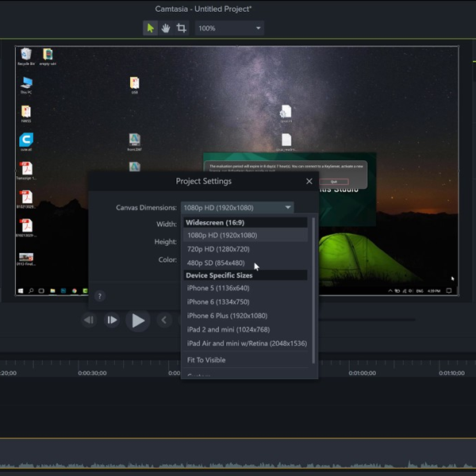Image resolution: width=476 pixels, height=476 pixels.
Task: Close the Project Settings dialog
Action: pyautogui.click(x=309, y=182)
